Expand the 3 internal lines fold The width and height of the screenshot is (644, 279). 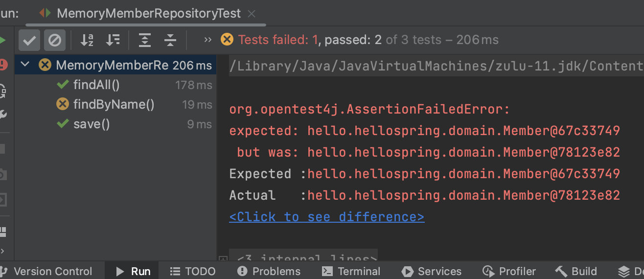click(223, 259)
